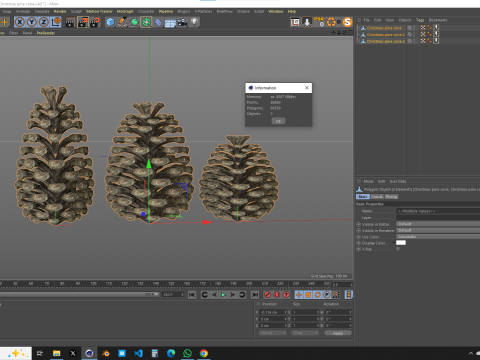This screenshot has width=480, height=360.
Task: Toggle Autokeying red button
Action: pyautogui.click(x=277, y=295)
